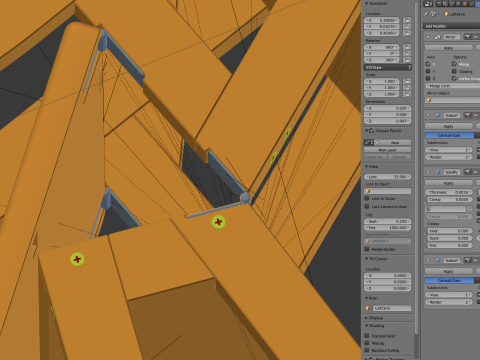
Task: Enable Mirror modifier Y axis checkbox
Action: [428, 71]
